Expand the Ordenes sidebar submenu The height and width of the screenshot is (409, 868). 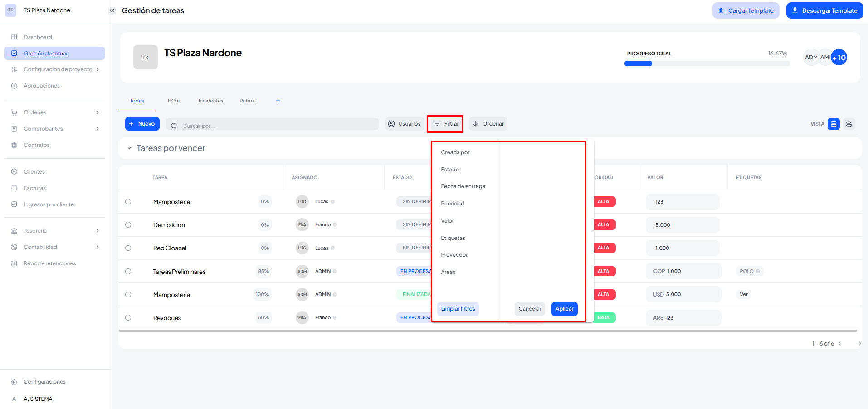pyautogui.click(x=98, y=112)
